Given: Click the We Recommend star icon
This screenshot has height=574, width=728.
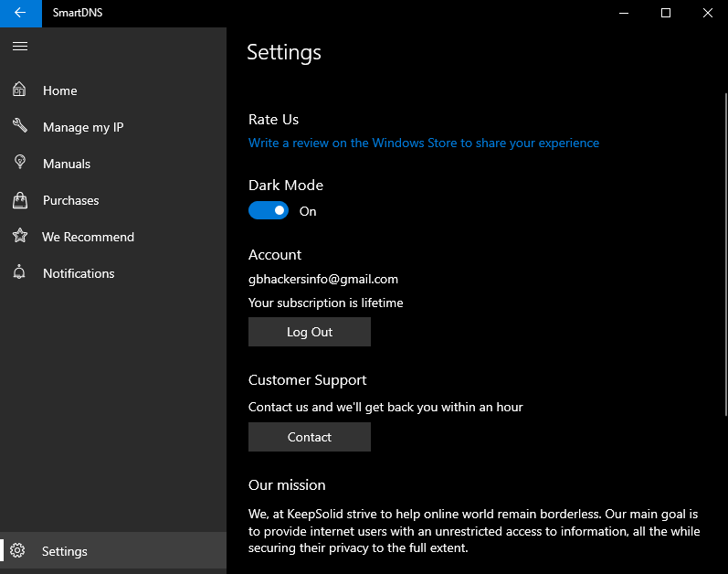Looking at the screenshot, I should coord(20,236).
